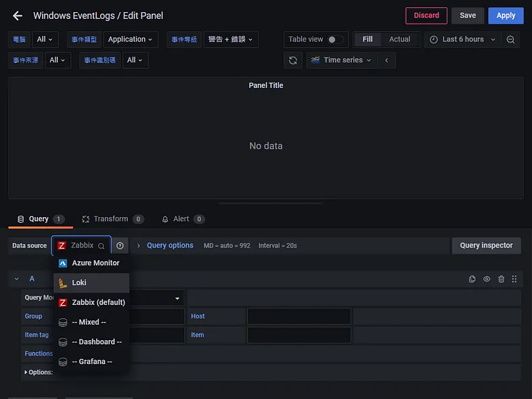Click the Zabbix data source search field
This screenshot has height=399, width=532.
pyautogui.click(x=81, y=245)
